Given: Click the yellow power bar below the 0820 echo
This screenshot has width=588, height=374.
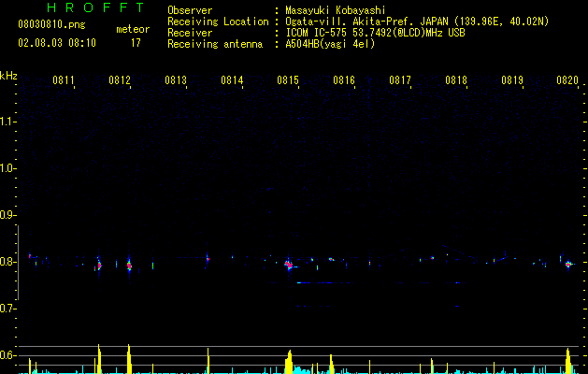Looking at the screenshot, I should [567, 361].
